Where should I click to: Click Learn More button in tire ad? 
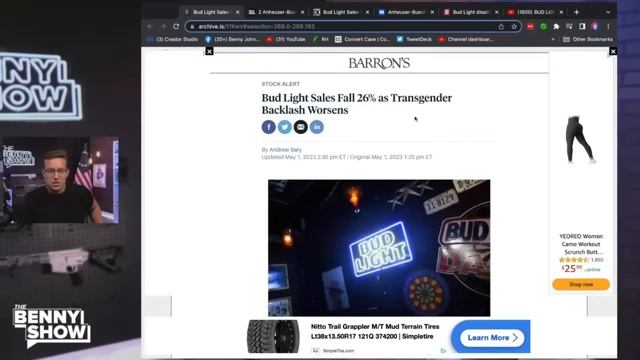pyautogui.click(x=492, y=338)
